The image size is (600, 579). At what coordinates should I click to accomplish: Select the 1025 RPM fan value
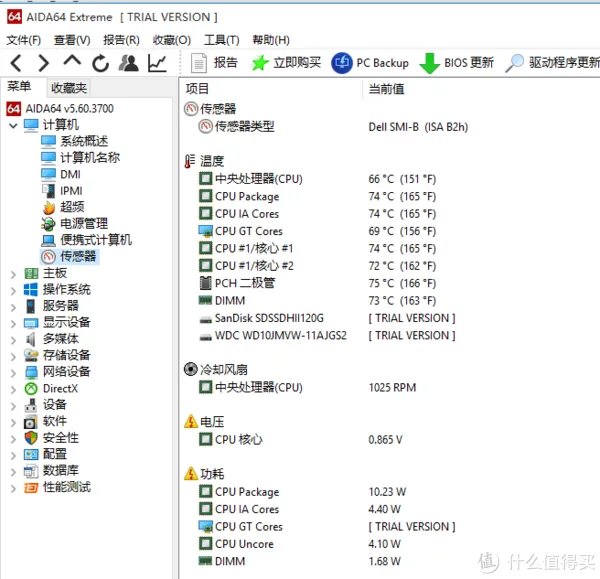(x=392, y=387)
